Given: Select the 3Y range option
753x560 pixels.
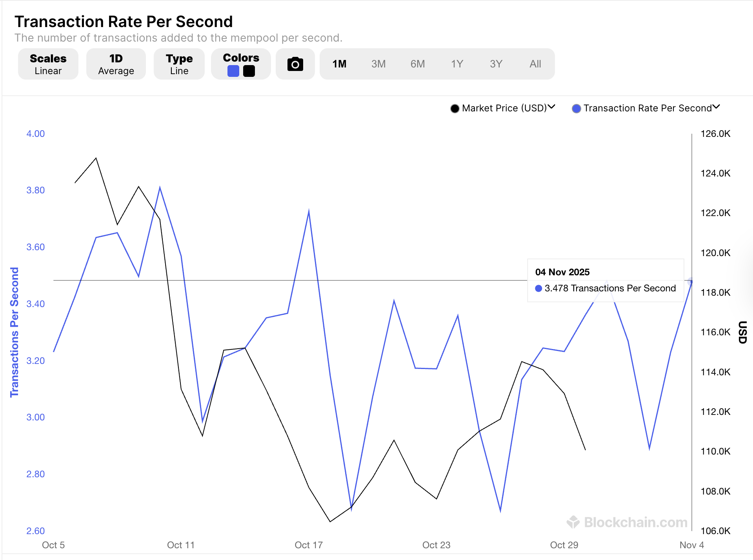Looking at the screenshot, I should (496, 64).
